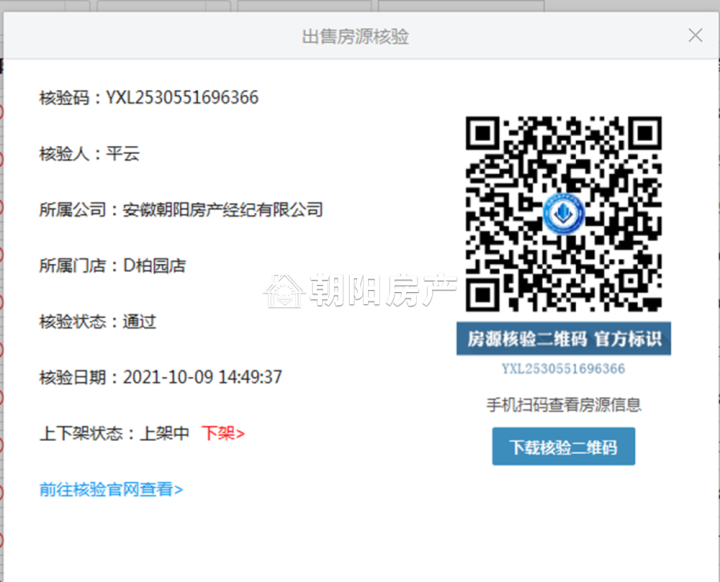Click the 朝阳房产 watermark house icon
This screenshot has height=582, width=720.
click(284, 290)
